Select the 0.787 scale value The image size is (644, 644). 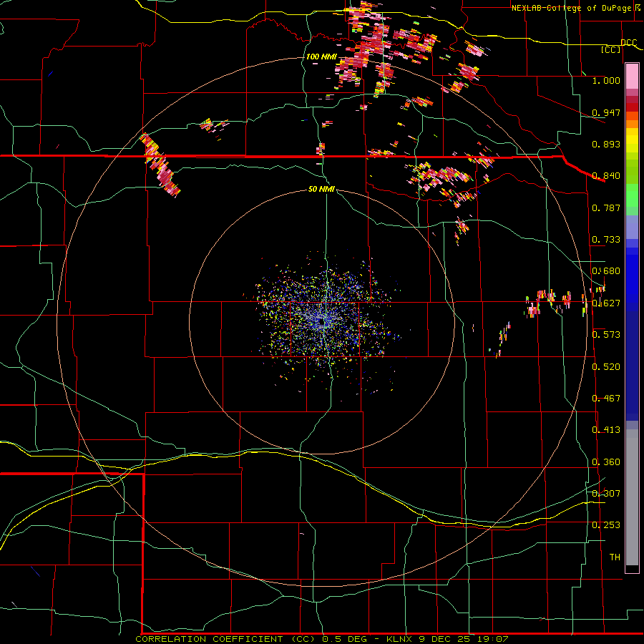pos(606,208)
